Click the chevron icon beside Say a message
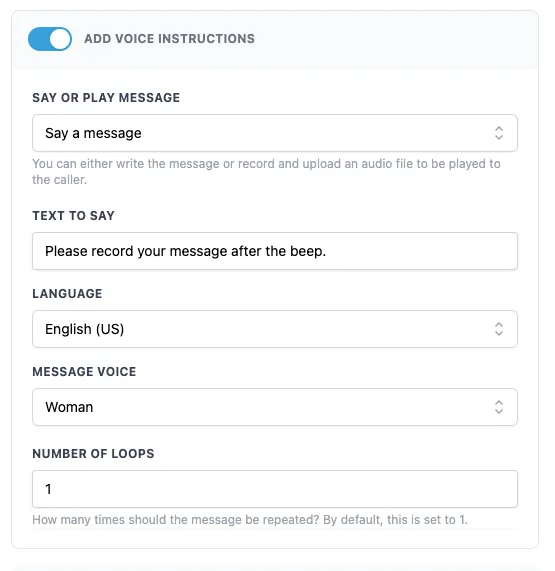This screenshot has height=571, width=555. (499, 133)
